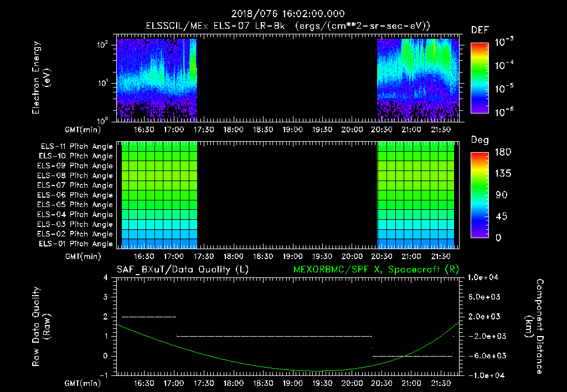Click the data quality line segment at level 2
Screen dimensions: 567x392
pyautogui.click(x=149, y=317)
